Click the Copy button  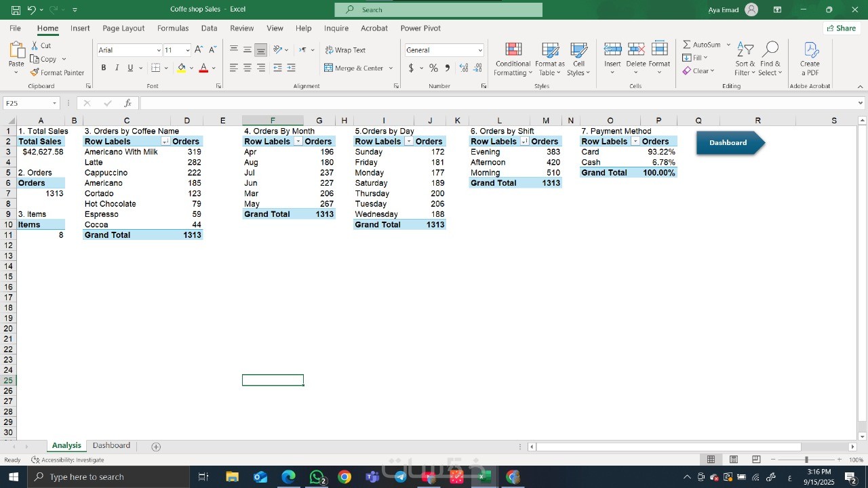click(x=43, y=59)
